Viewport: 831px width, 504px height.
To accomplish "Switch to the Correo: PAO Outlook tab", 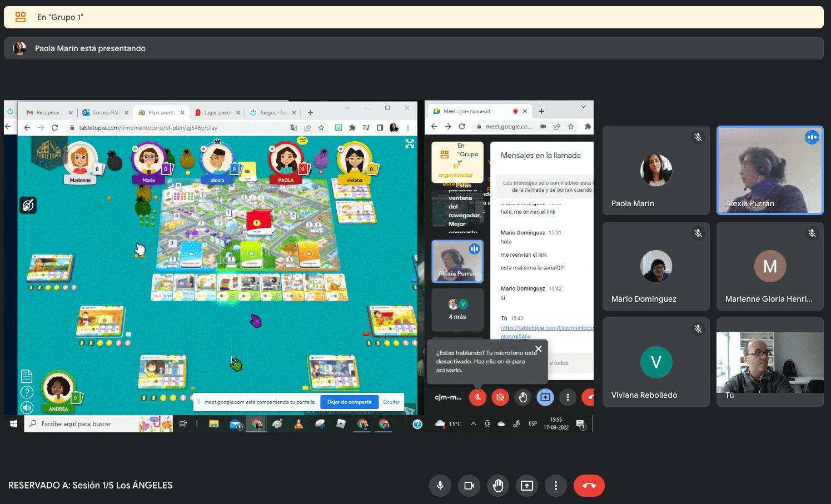I will (x=104, y=112).
